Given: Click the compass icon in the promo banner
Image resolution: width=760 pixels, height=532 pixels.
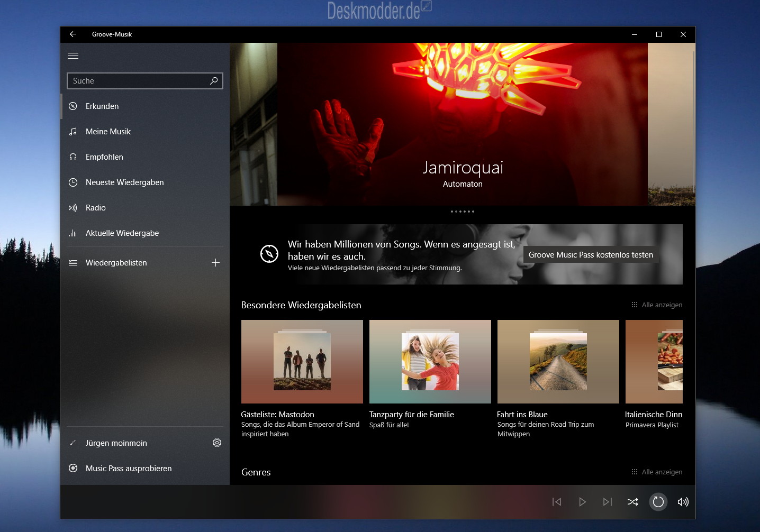Looking at the screenshot, I should [x=269, y=254].
